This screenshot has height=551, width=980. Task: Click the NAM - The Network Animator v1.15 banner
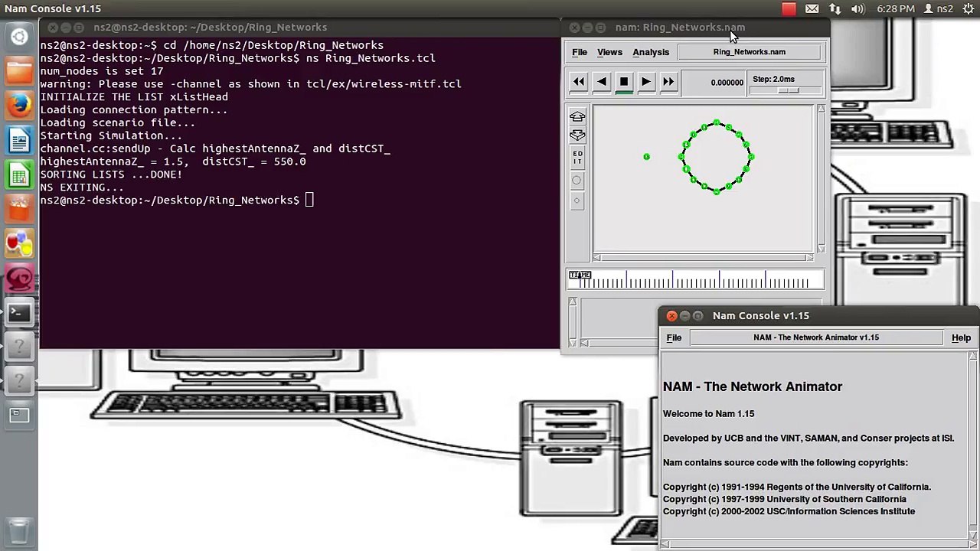(816, 337)
